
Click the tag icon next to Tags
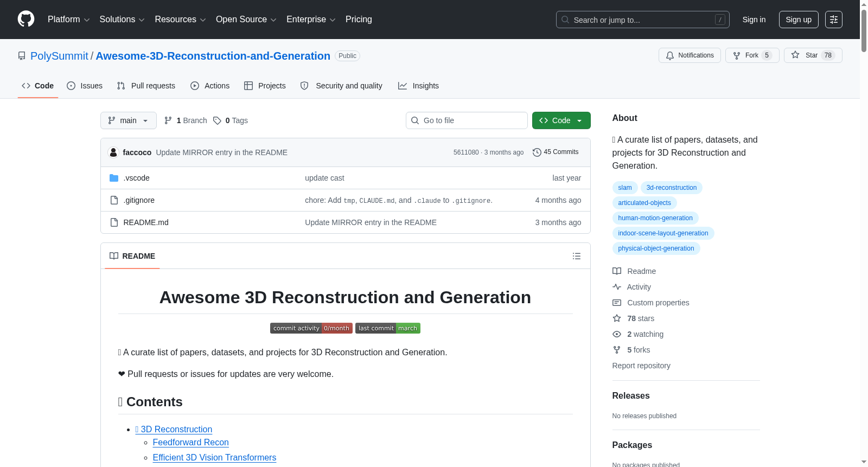pos(217,120)
